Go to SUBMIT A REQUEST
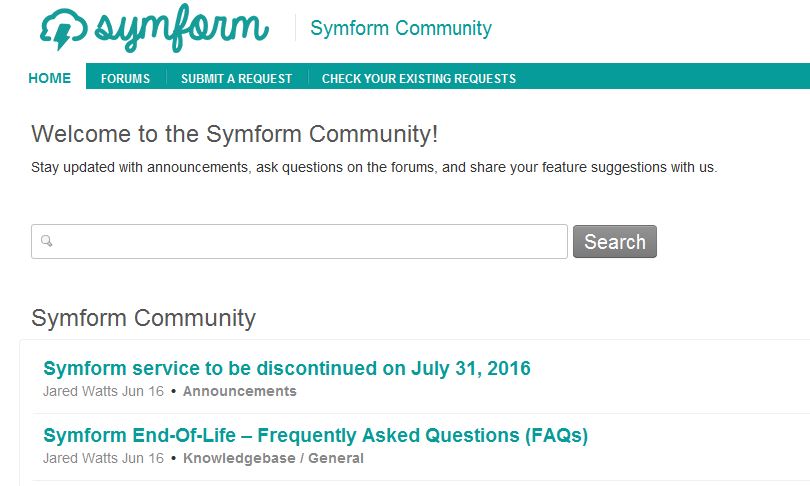The image size is (810, 486). [x=237, y=79]
